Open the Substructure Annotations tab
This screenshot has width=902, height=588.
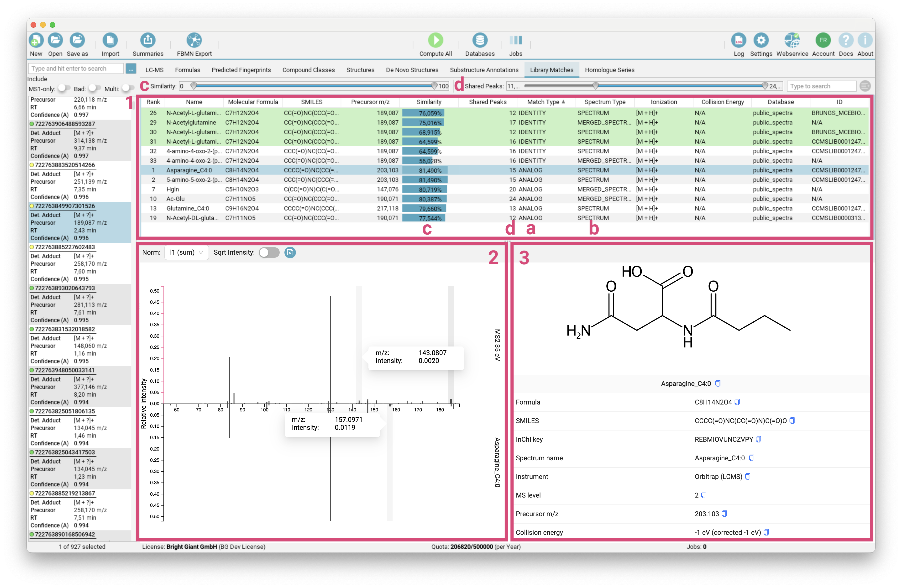tap(484, 70)
